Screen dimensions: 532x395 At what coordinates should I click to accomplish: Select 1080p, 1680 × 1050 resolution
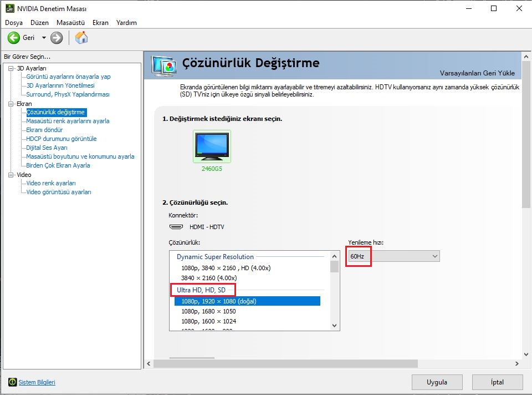tap(209, 311)
